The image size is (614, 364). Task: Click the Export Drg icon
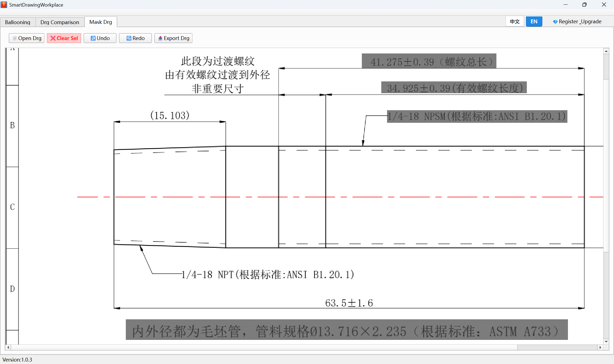(x=160, y=38)
